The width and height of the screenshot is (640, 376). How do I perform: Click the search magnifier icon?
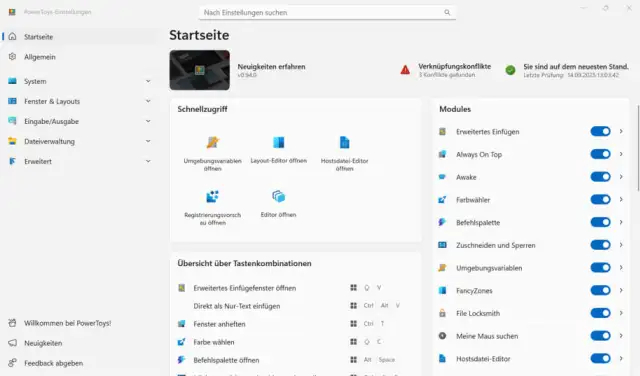[447, 13]
